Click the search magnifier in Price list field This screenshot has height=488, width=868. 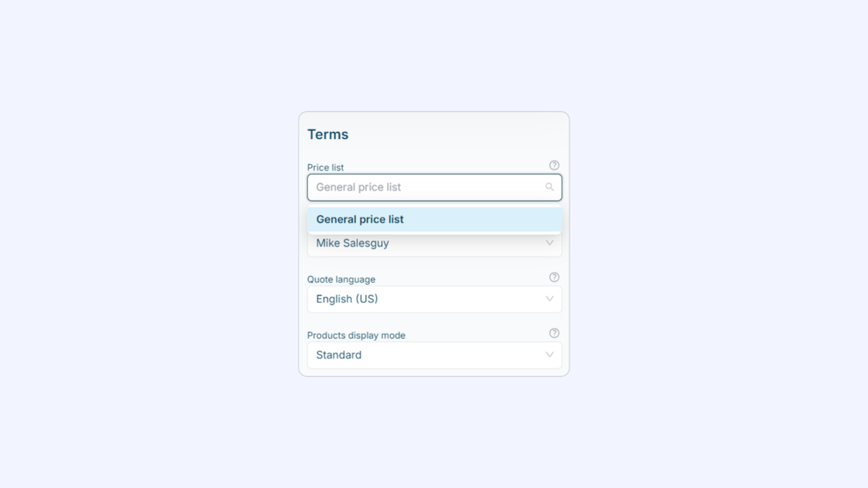point(549,187)
